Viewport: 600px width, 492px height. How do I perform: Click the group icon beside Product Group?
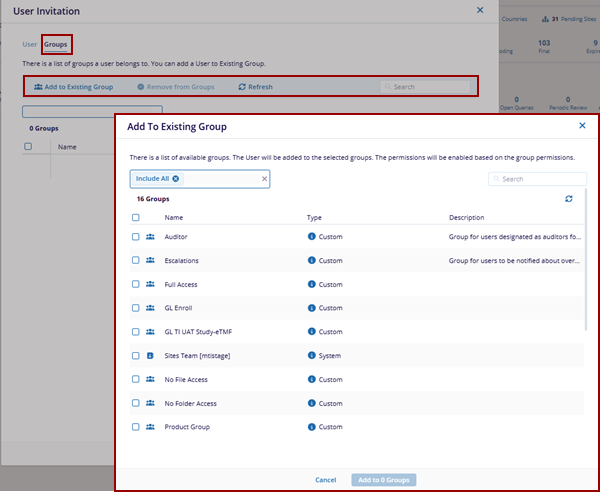click(151, 427)
